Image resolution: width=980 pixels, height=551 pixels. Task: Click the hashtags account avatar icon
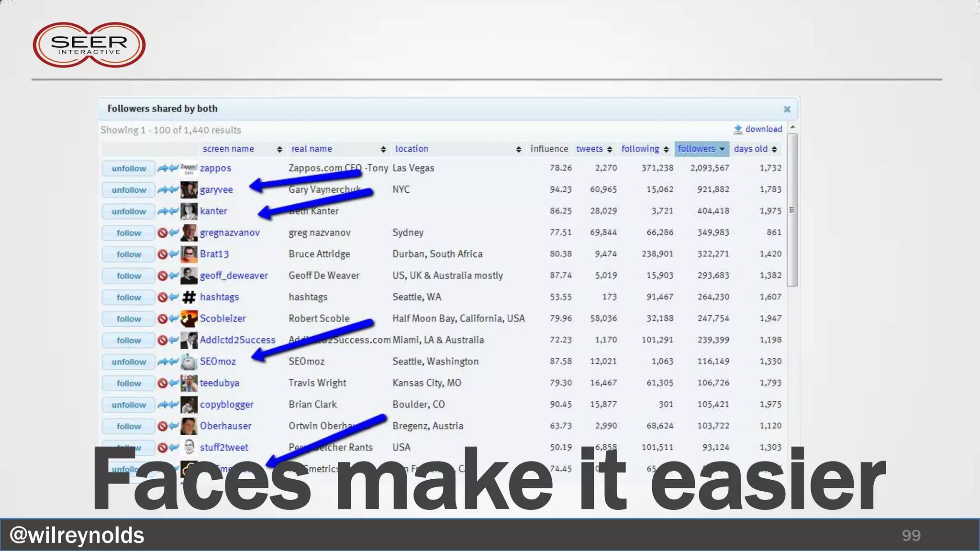[189, 298]
